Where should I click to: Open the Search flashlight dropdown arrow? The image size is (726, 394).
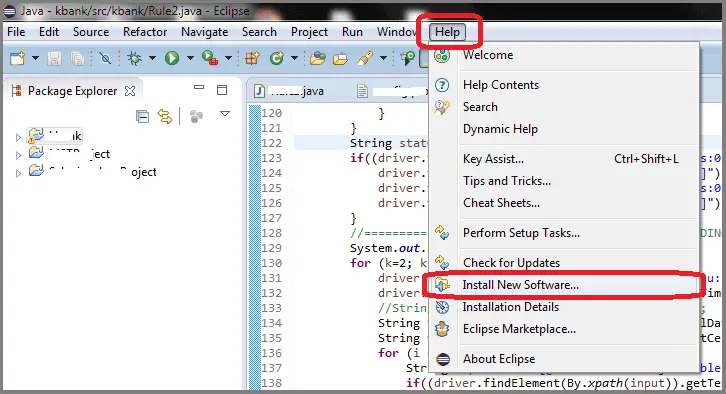tap(383, 58)
